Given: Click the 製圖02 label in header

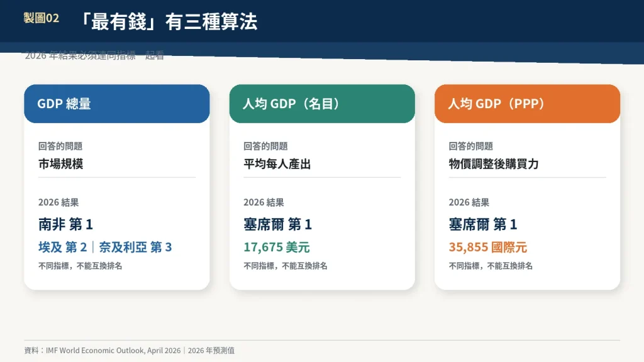Looking at the screenshot, I should (41, 18).
